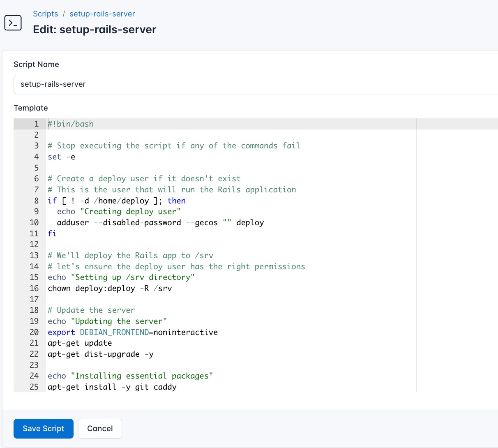Click the echo 'Creating deploy user' line
The width and height of the screenshot is (498, 448).
tap(119, 212)
